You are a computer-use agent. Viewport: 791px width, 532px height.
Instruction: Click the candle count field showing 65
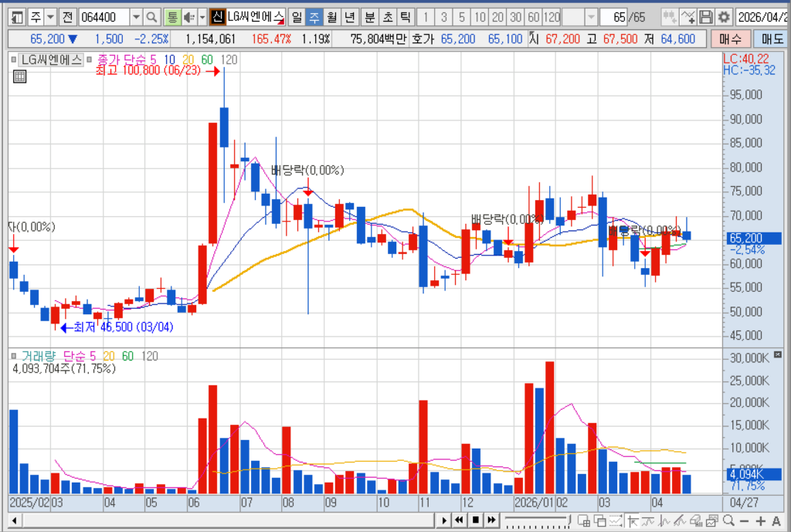click(613, 18)
